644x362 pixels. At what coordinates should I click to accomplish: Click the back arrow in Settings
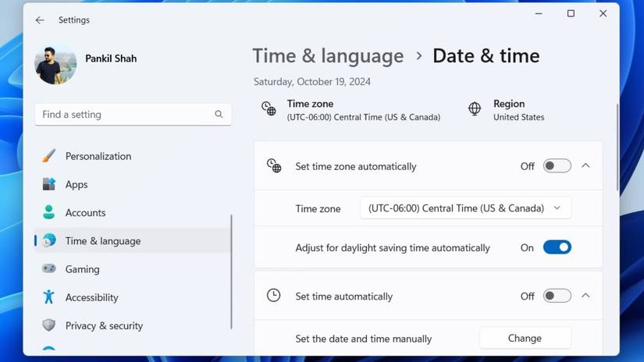(40, 20)
